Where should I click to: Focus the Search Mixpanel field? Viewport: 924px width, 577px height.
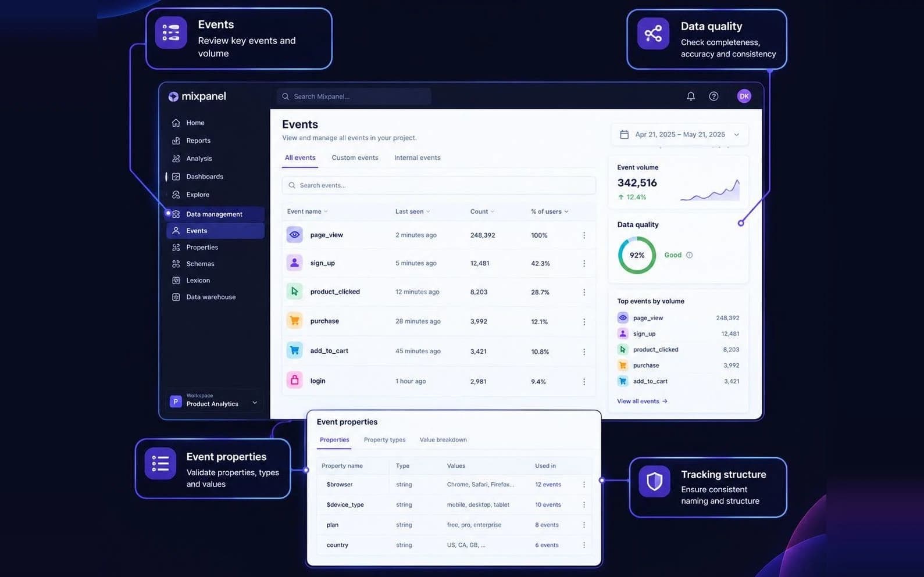click(x=354, y=96)
